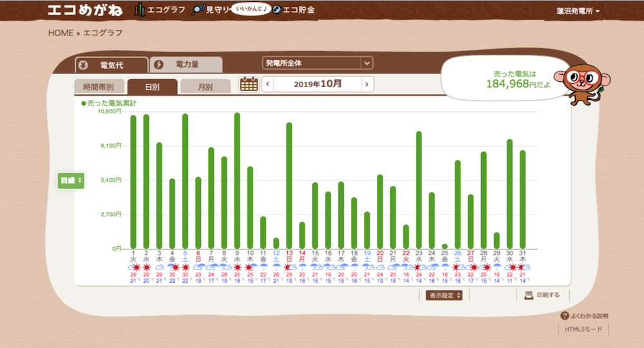Click the 5,400円 axis label

pyautogui.click(x=111, y=180)
